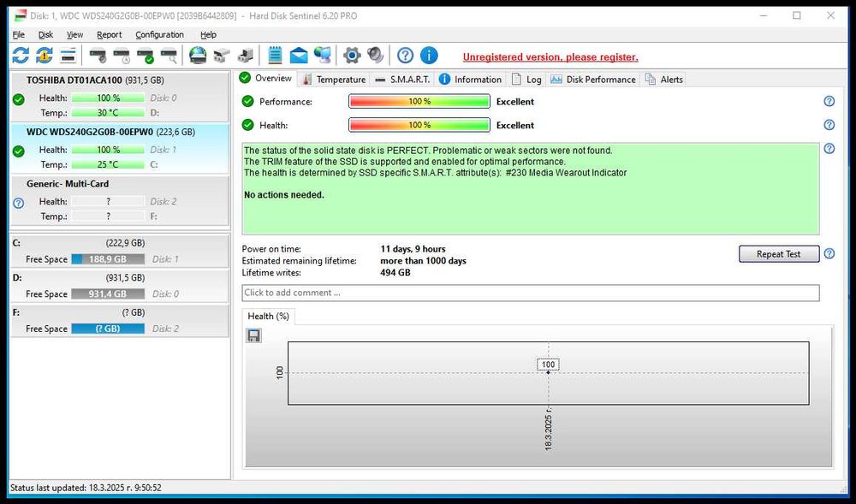Click help icon beside Repeat Test button
The width and height of the screenshot is (856, 504).
pos(829,253)
